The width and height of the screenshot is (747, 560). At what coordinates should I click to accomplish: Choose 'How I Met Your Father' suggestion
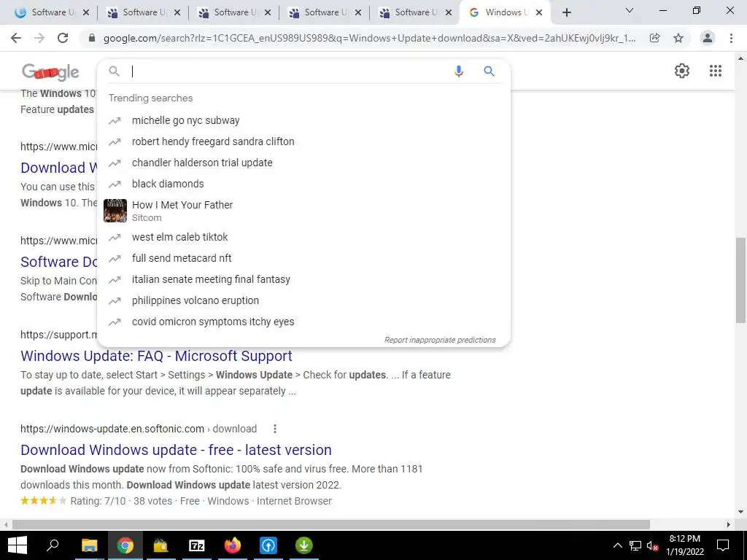coord(304,211)
